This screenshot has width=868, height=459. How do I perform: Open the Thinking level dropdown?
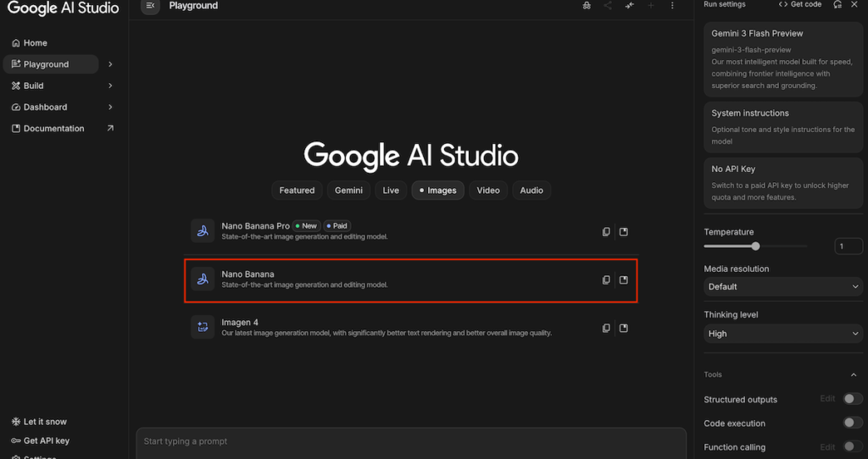tap(783, 334)
